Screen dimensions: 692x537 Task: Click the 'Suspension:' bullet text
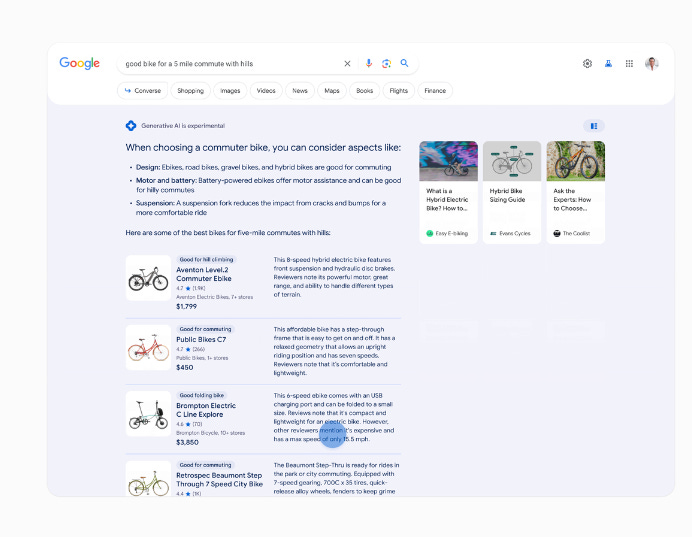(261, 208)
